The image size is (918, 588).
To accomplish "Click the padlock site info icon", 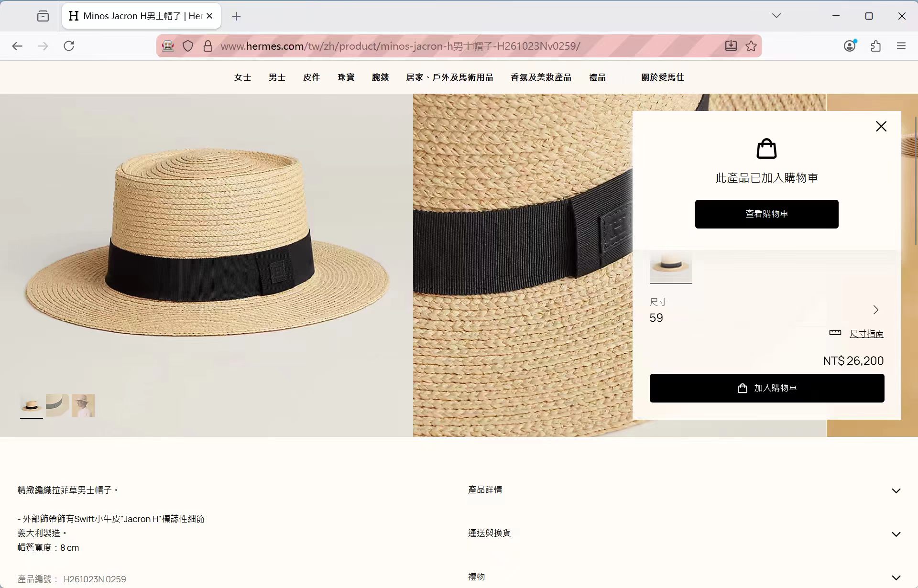I will click(x=208, y=46).
